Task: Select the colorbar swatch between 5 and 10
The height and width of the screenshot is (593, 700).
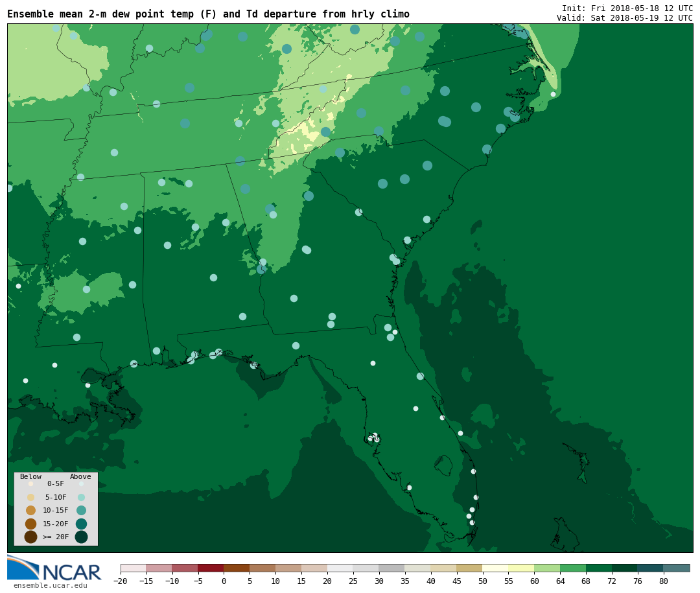Action: click(x=263, y=568)
